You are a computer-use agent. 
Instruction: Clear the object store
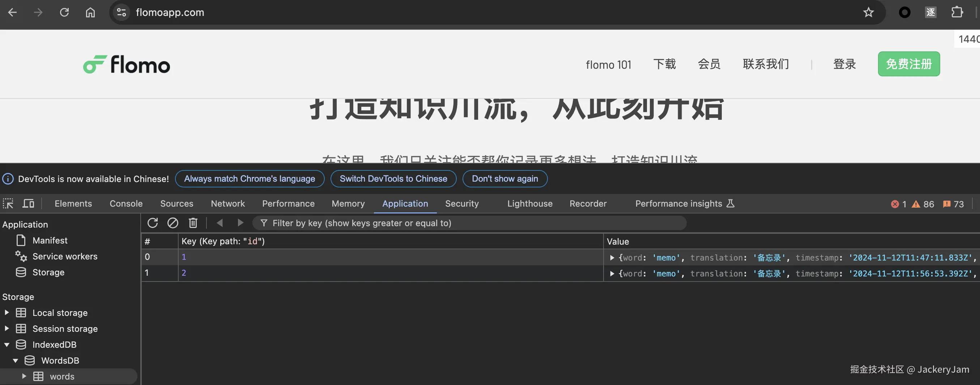pos(173,223)
